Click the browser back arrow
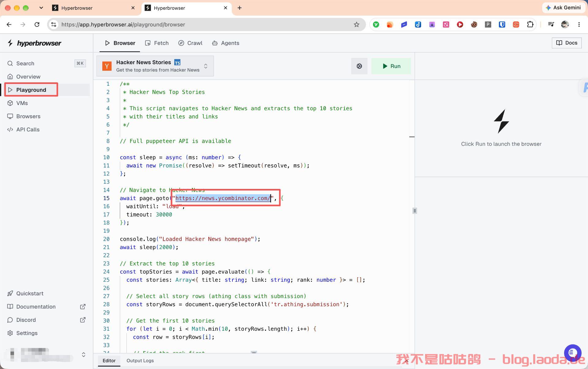Viewport: 588px width, 369px height. point(9,24)
